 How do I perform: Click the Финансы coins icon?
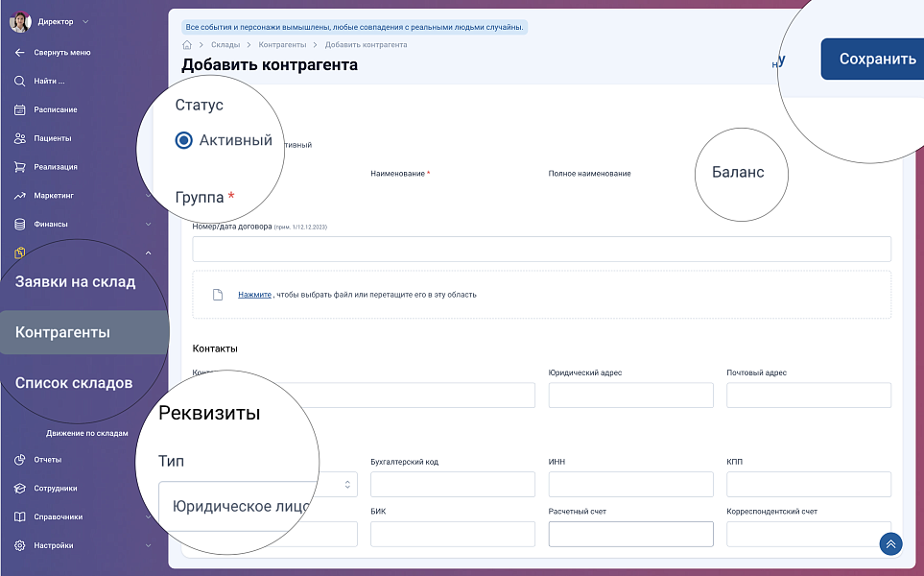pyautogui.click(x=19, y=225)
